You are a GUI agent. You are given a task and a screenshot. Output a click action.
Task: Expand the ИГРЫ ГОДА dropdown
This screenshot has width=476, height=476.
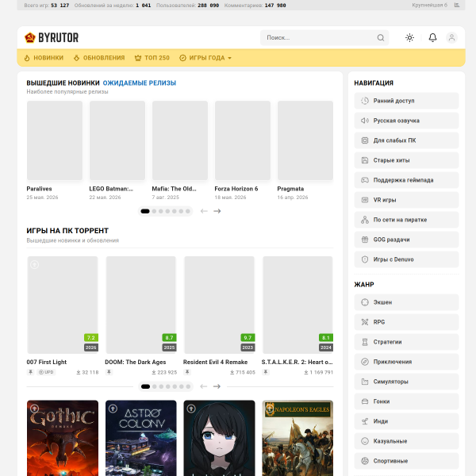205,58
